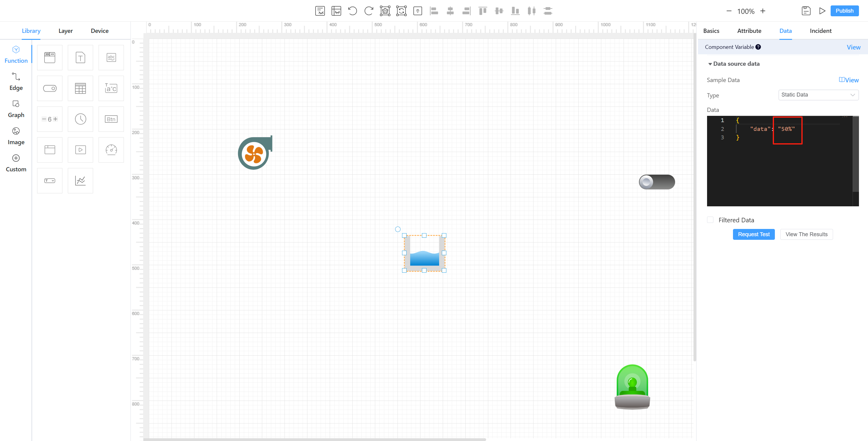Enable the Filtered Data checkbox
The width and height of the screenshot is (868, 441).
point(710,220)
